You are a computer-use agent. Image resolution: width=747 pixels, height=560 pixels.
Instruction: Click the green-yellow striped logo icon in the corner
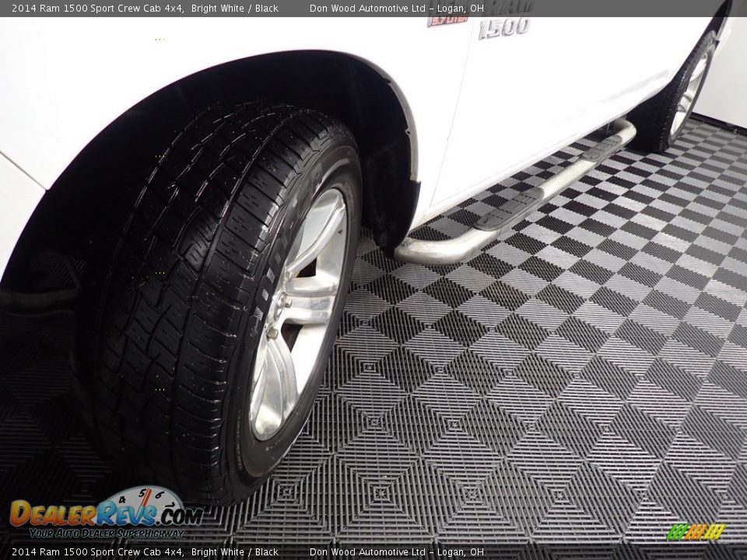[x=696, y=531]
